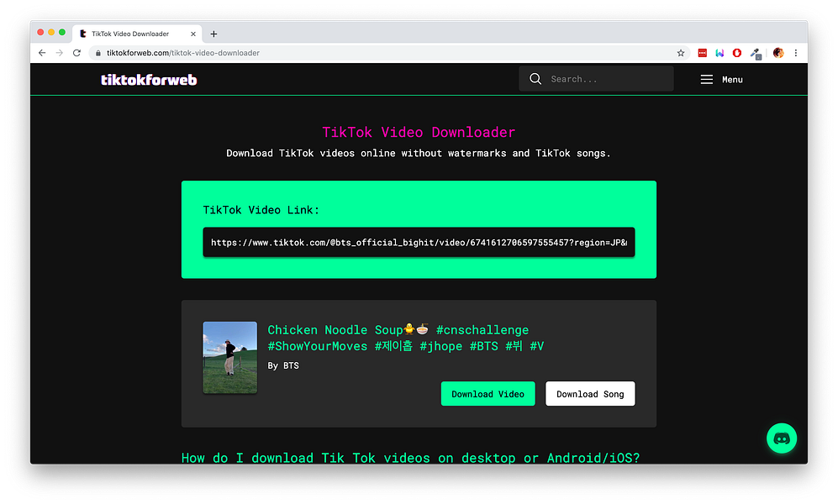Image resolution: width=838 pixels, height=504 pixels.
Task: Reload the page with the refresh control
Action: pos(76,52)
